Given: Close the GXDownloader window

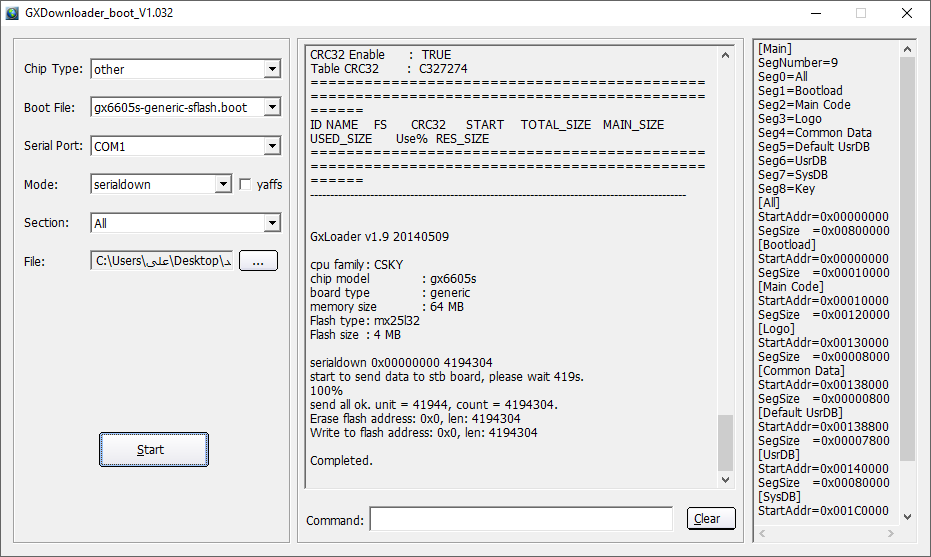Looking at the screenshot, I should tap(906, 13).
